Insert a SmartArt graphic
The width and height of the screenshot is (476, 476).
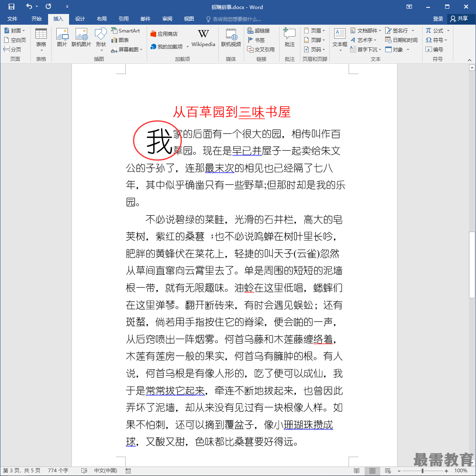click(125, 31)
